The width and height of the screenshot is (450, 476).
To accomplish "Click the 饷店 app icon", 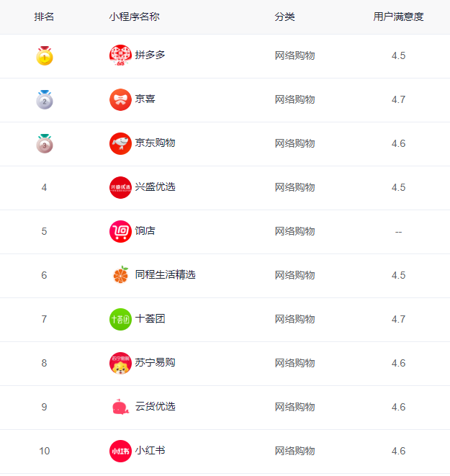I will [x=120, y=231].
